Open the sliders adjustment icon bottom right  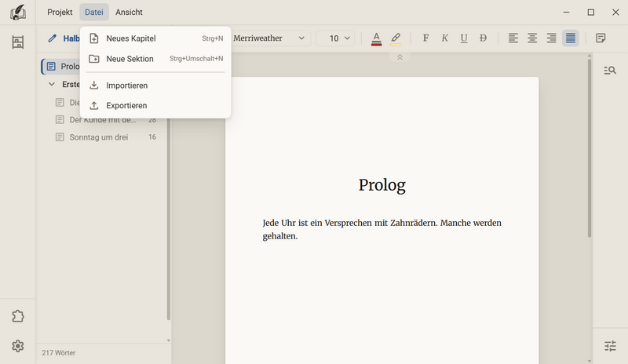[x=610, y=346]
